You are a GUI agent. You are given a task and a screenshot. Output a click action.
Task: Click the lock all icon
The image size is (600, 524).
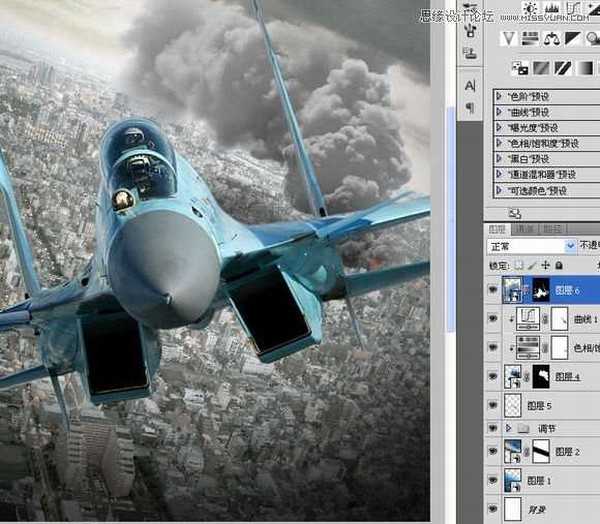tap(558, 265)
